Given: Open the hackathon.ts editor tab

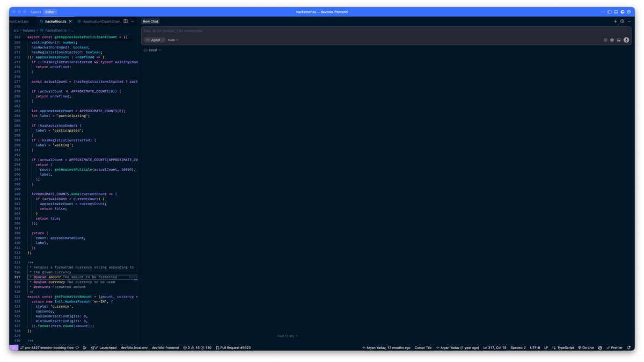Looking at the screenshot, I should pyautogui.click(x=55, y=21).
